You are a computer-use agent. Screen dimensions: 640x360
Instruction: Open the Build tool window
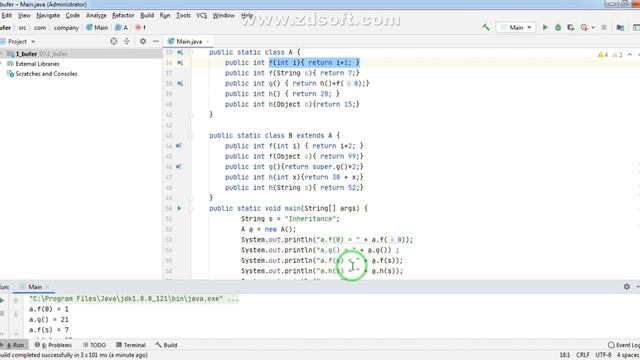(x=167, y=345)
